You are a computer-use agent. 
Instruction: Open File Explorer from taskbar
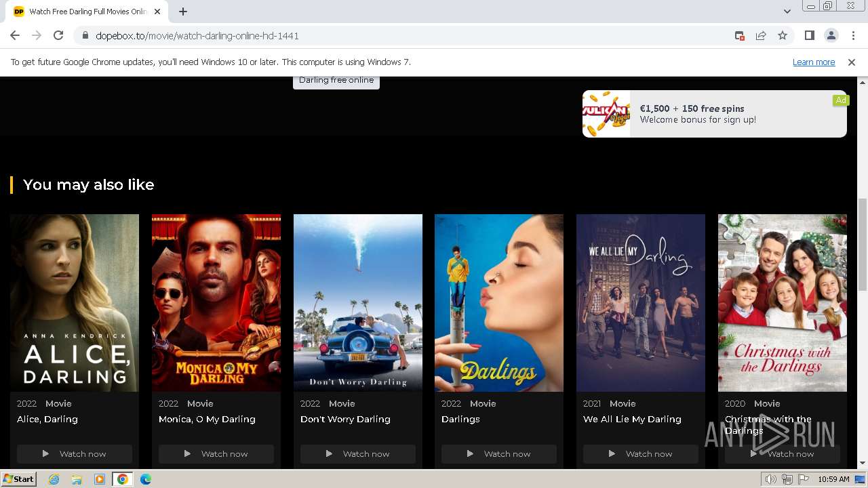[x=77, y=479]
